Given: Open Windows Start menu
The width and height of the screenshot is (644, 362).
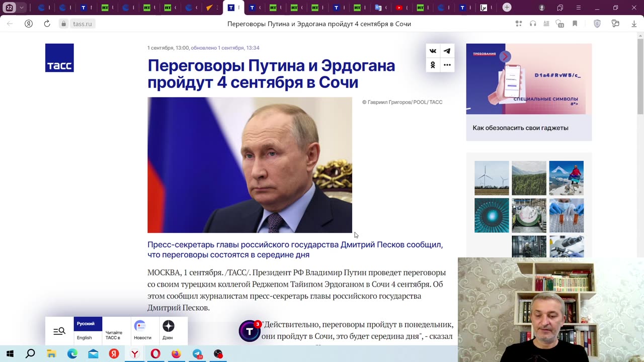Looking at the screenshot, I should click(x=10, y=354).
